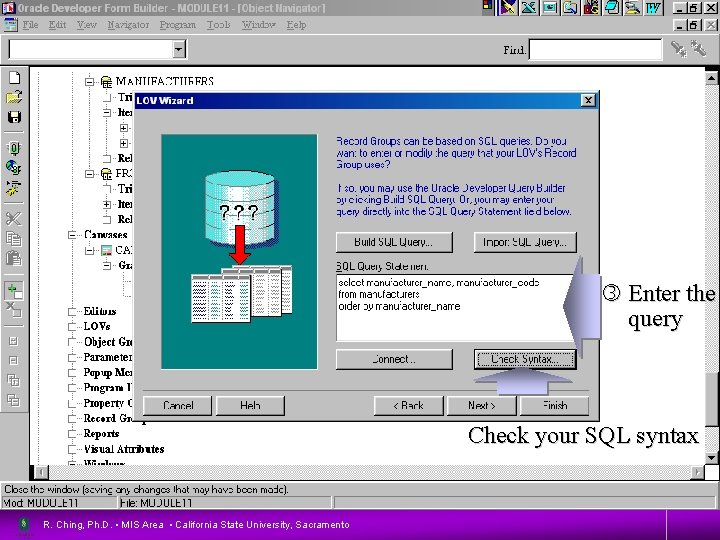
Task: Click the Back button in LOV Wizard
Action: tap(409, 406)
